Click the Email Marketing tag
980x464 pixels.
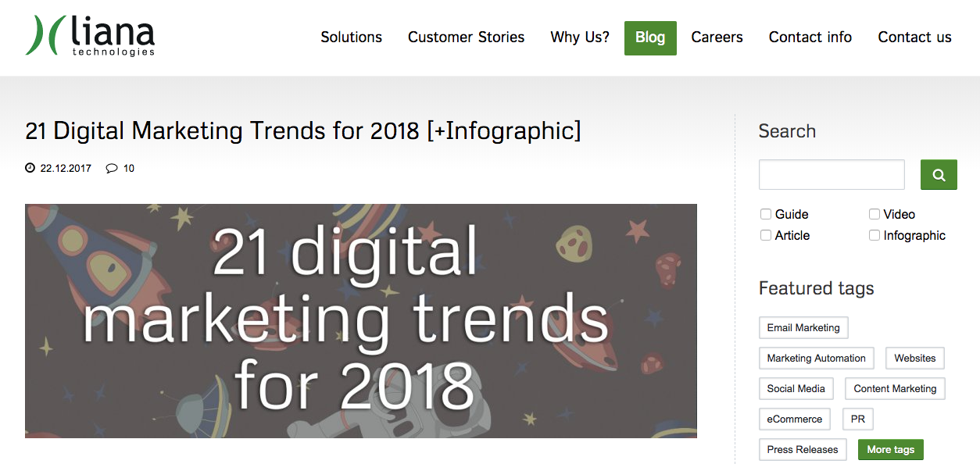803,327
